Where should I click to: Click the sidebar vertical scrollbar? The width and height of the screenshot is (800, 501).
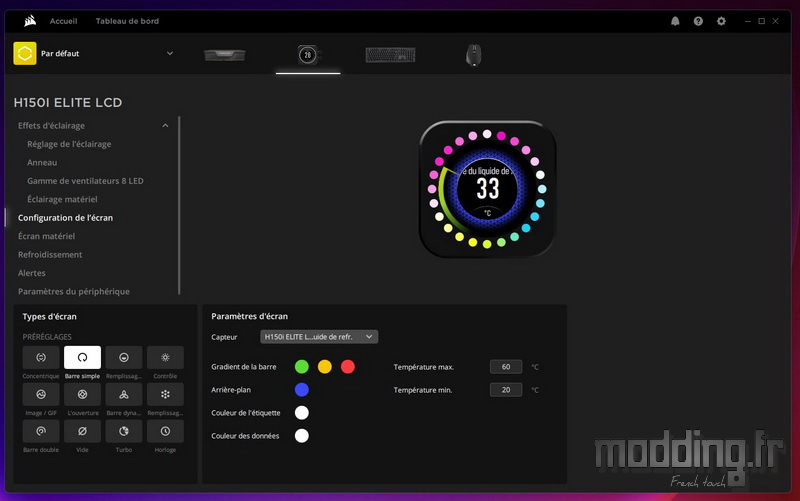coord(179,205)
